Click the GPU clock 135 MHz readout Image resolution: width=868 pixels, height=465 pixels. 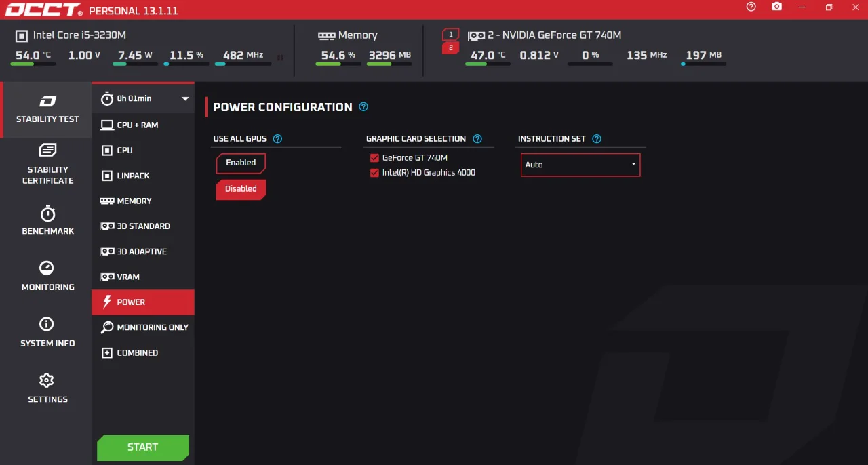point(646,55)
